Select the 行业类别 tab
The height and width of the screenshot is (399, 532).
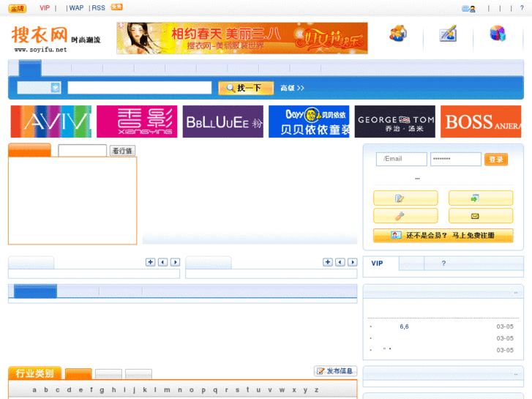pyautogui.click(x=35, y=373)
